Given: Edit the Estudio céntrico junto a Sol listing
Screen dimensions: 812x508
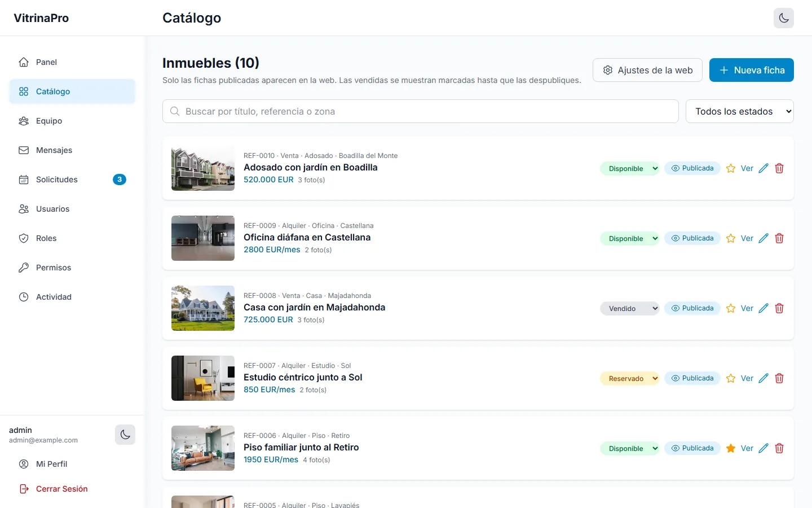Looking at the screenshot, I should click(x=764, y=378).
